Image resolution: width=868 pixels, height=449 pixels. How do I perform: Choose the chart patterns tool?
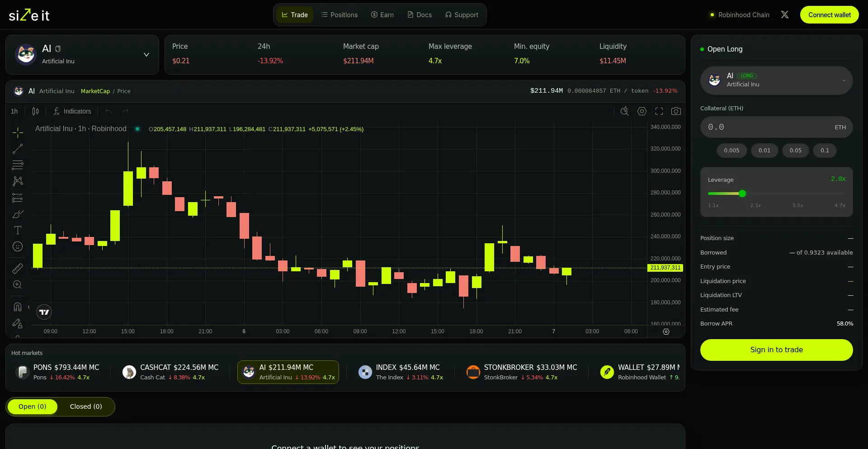point(18,181)
